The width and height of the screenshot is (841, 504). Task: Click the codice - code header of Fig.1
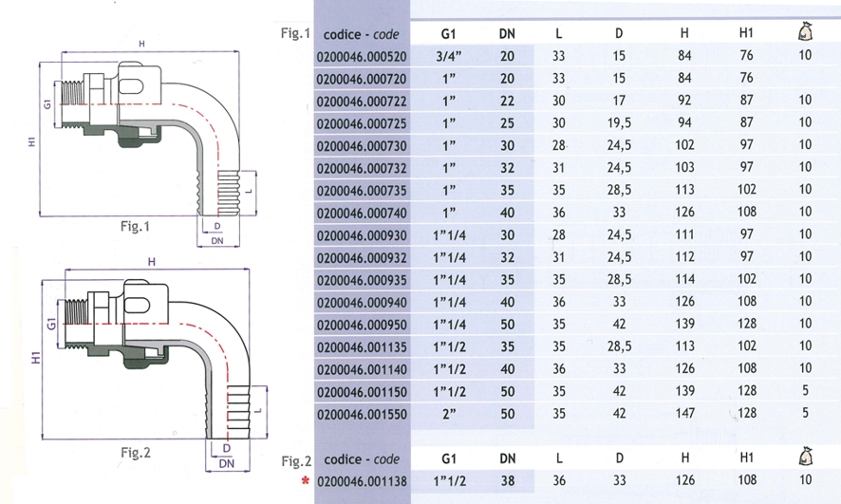[x=361, y=35]
